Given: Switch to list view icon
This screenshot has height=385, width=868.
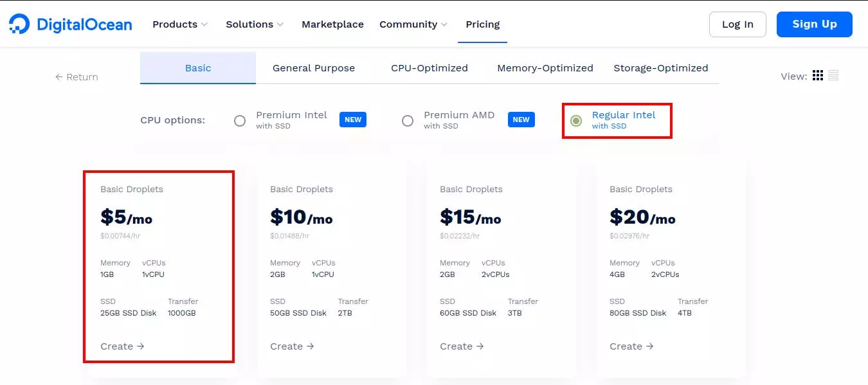Looking at the screenshot, I should [833, 76].
